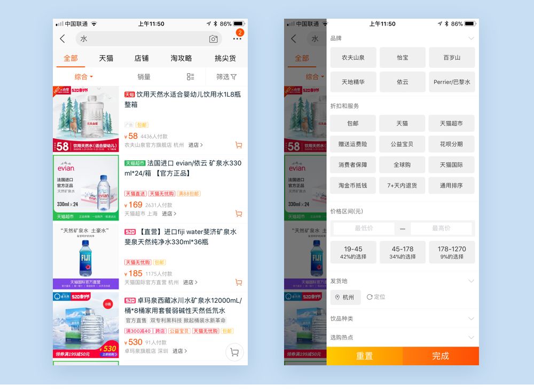Open the more options dots with badge
Image resolution: width=534 pixels, height=392 pixels.
(238, 38)
